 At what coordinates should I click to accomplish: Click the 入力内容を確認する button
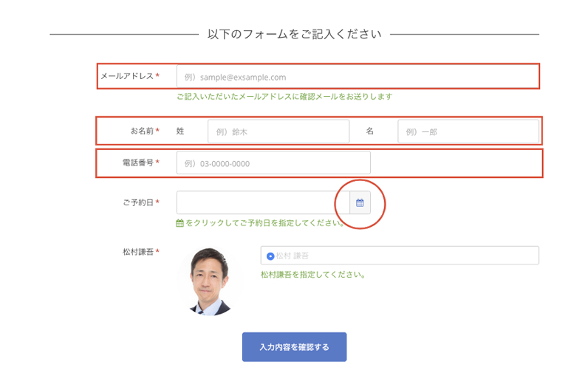pos(295,347)
